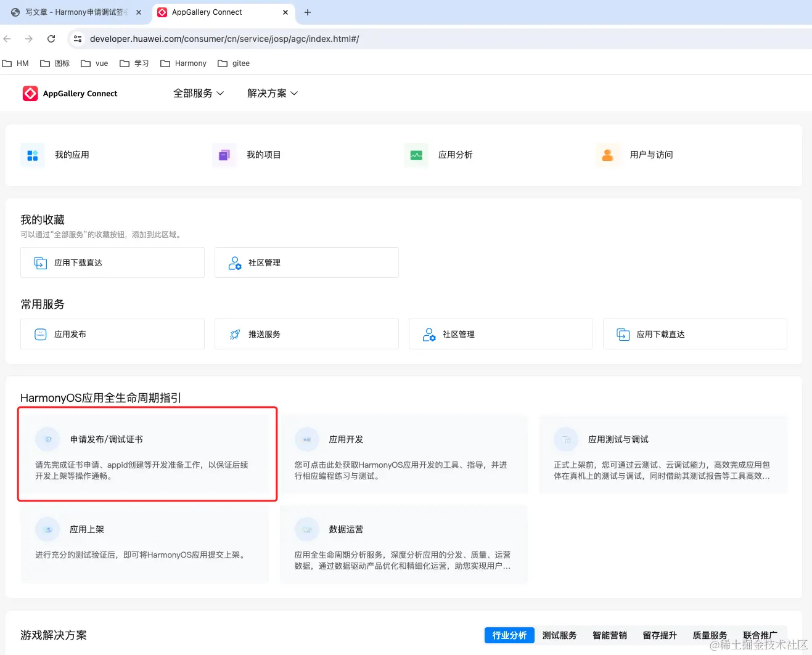Click the 应用发布 service button
The height and width of the screenshot is (655, 812).
click(x=112, y=335)
